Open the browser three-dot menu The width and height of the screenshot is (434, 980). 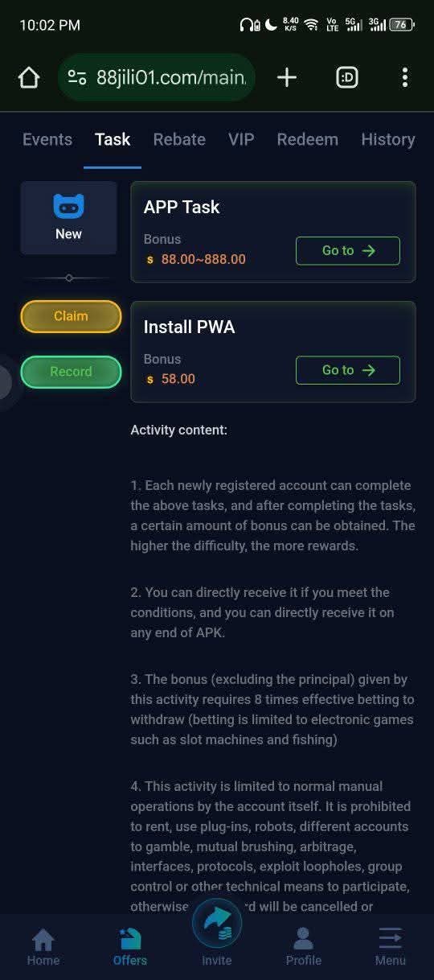[404, 77]
